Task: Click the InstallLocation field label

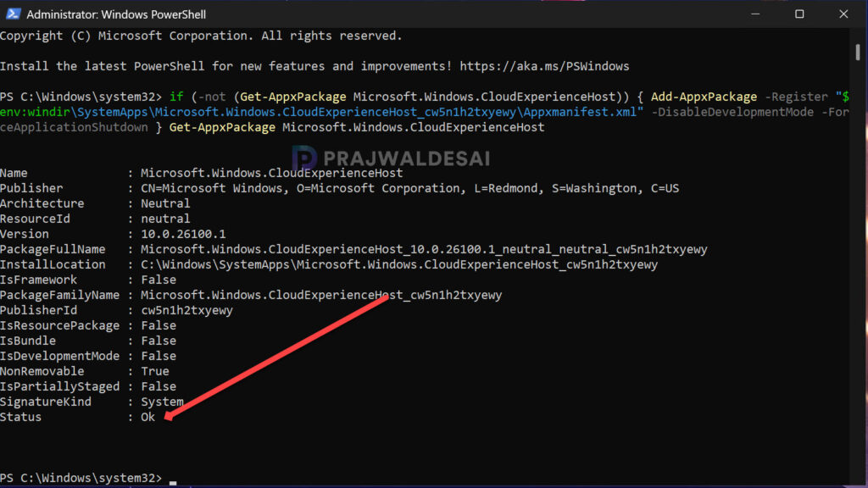Action: (x=53, y=264)
